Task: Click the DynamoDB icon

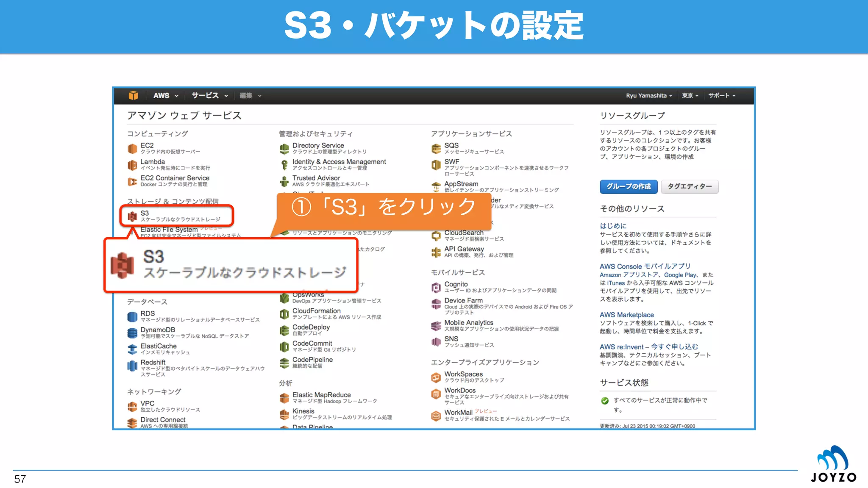Action: pos(132,333)
